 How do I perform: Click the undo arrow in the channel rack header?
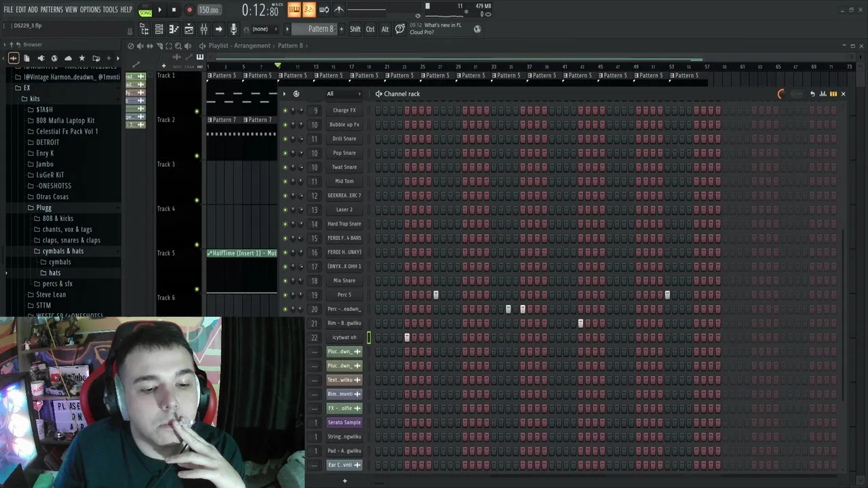812,94
